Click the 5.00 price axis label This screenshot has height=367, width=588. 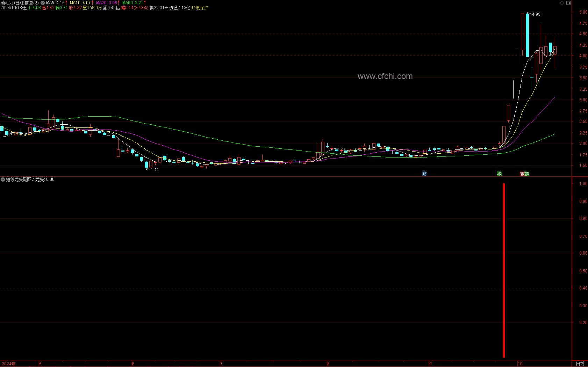pyautogui.click(x=583, y=12)
